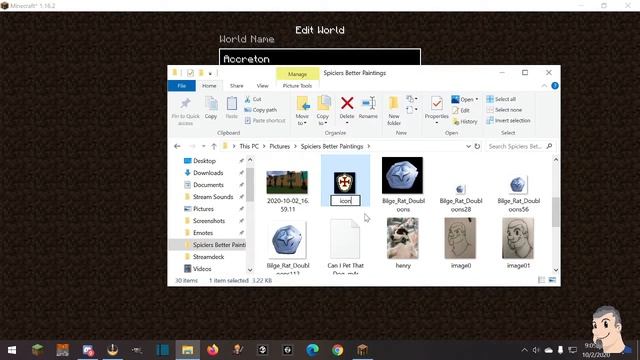Expand address bar history dropdown
640x360 pixels.
(x=468, y=146)
